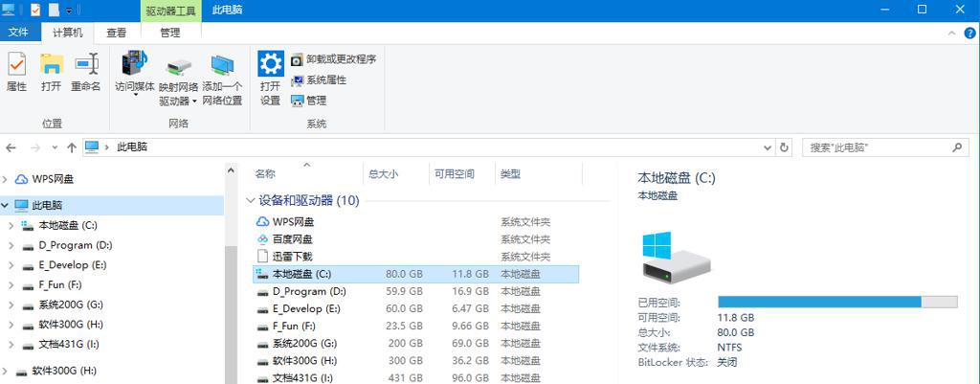Open quick access toolbar customize dropdown
Screen dimensions: 980x384
(68, 11)
